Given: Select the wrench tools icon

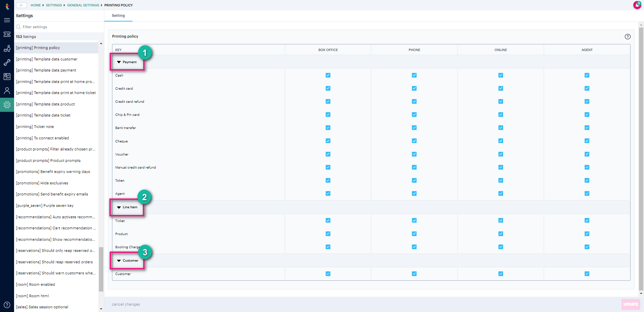Looking at the screenshot, I should coord(7,62).
